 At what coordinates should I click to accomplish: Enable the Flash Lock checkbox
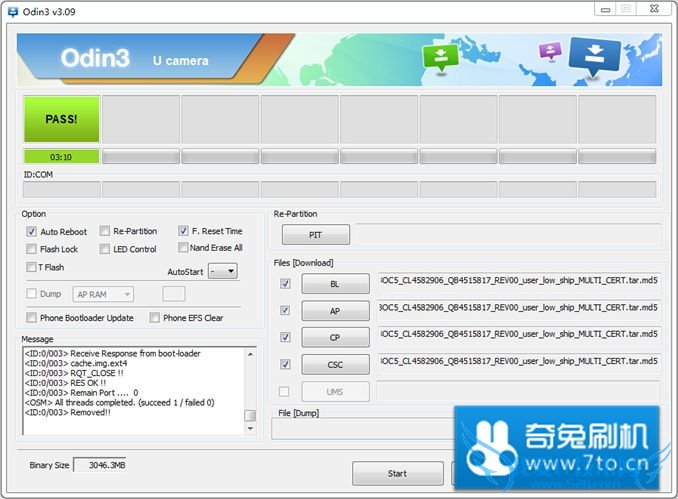(31, 249)
